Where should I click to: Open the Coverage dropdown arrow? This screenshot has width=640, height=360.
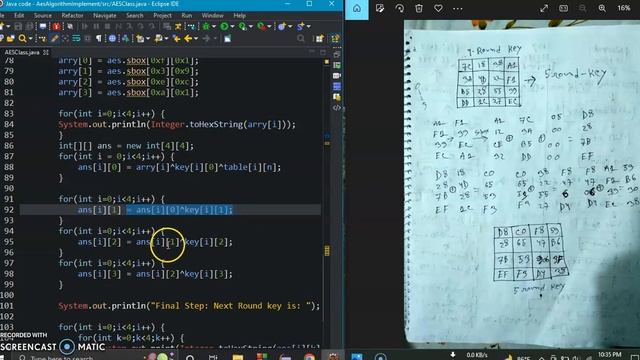[x=251, y=26]
